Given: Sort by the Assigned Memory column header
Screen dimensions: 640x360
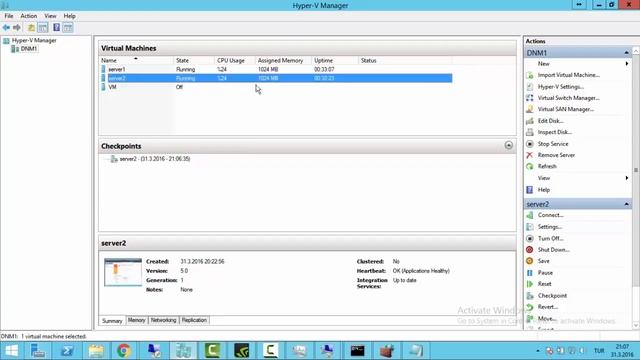Looking at the screenshot, I should click(x=283, y=60).
